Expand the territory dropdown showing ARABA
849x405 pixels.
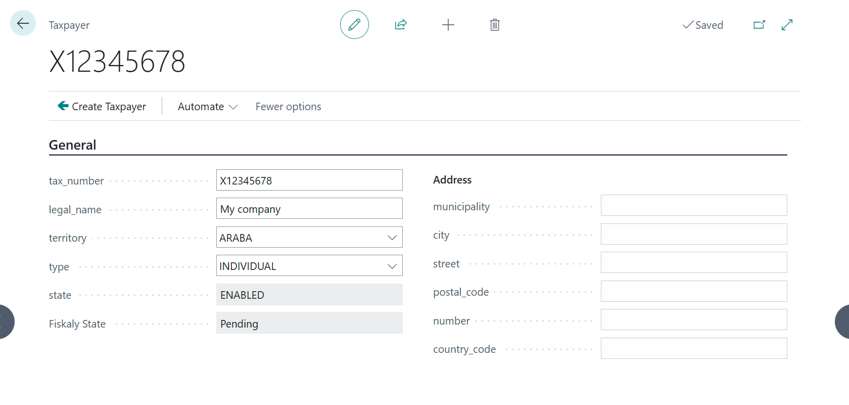point(392,238)
